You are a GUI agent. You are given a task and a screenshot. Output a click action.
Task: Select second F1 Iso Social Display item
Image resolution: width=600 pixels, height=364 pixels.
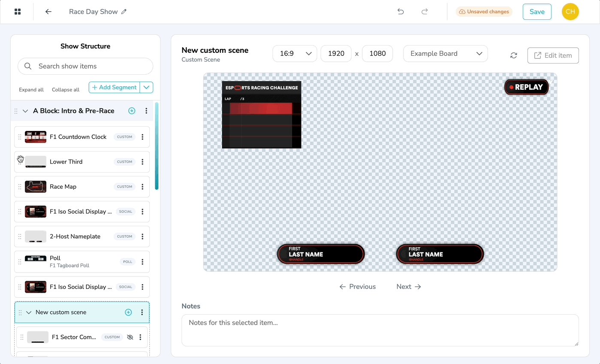[x=82, y=287]
